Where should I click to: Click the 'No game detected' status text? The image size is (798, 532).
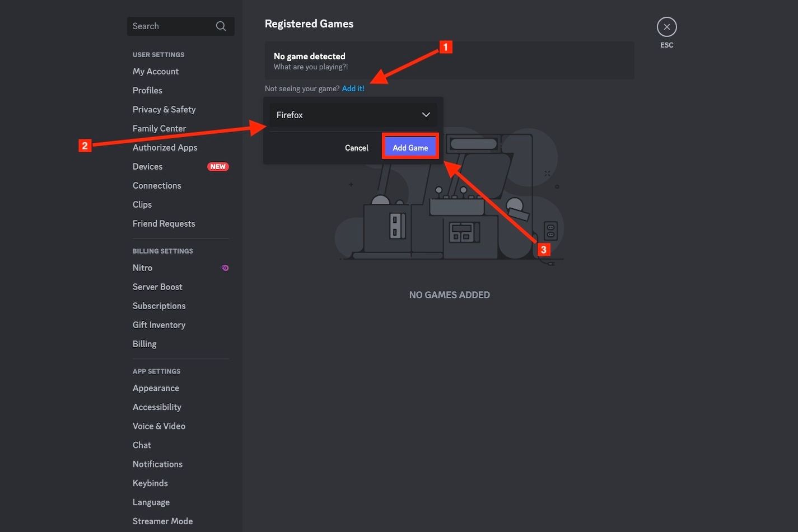pos(309,56)
